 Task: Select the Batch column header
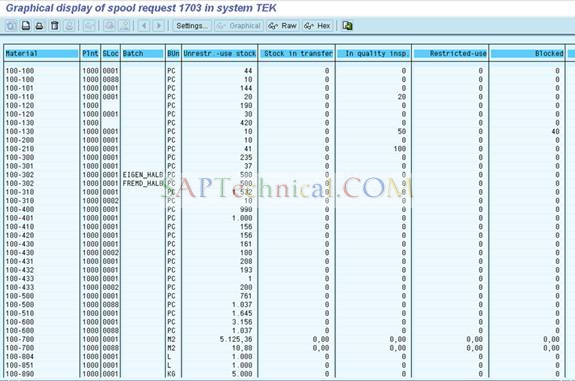(143, 54)
